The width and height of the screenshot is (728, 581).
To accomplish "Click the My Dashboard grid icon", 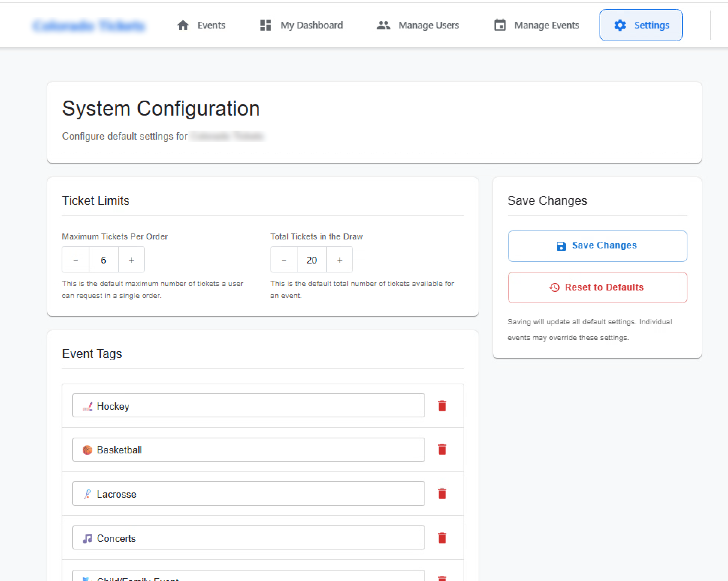I will tap(266, 25).
